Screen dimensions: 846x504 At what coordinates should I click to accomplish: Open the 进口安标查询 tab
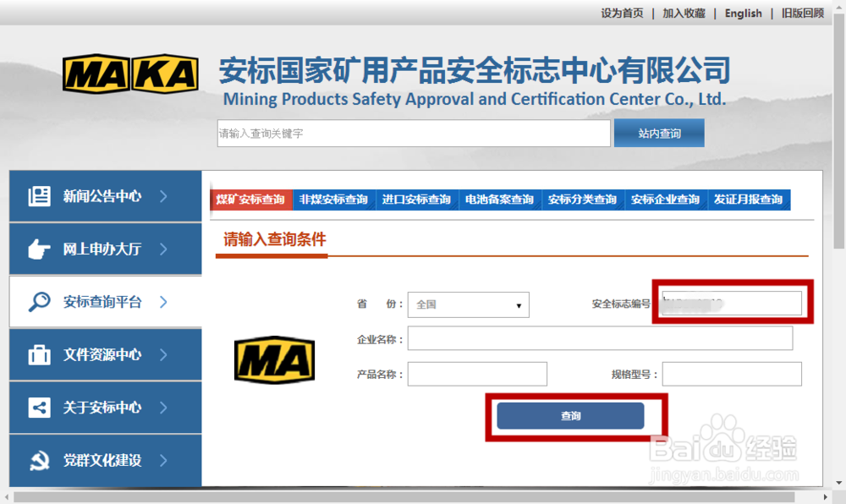tap(417, 200)
